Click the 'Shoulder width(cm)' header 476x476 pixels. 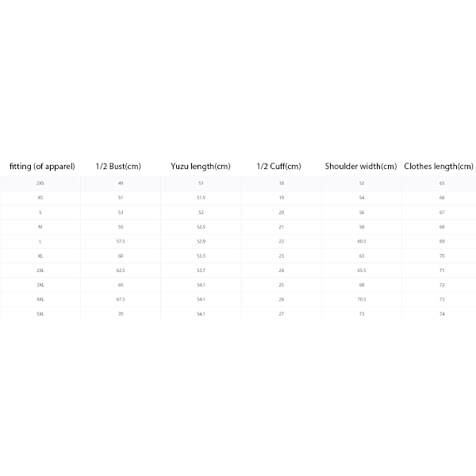click(361, 167)
